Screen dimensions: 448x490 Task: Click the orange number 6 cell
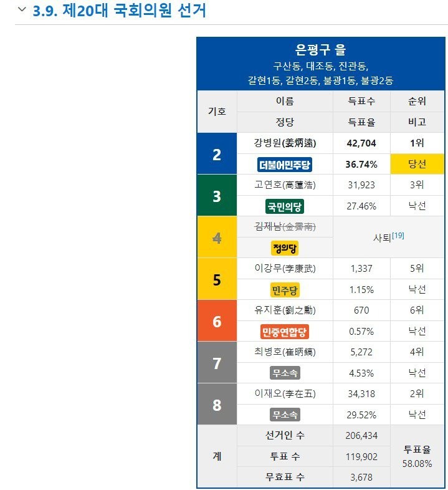217,320
